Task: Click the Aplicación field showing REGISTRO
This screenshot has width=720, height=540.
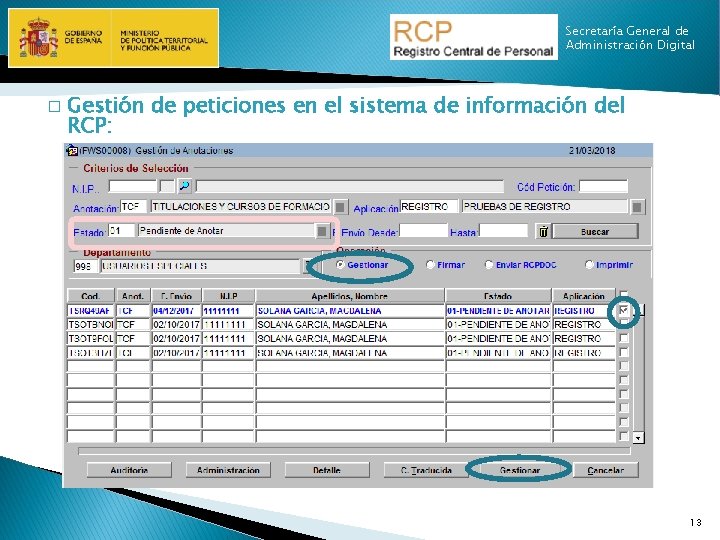Action: tap(429, 207)
